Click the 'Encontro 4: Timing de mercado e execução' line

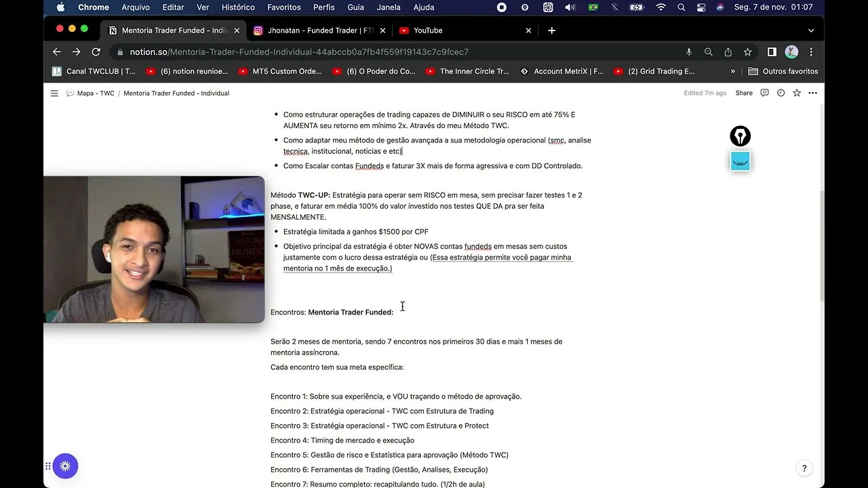(342, 441)
